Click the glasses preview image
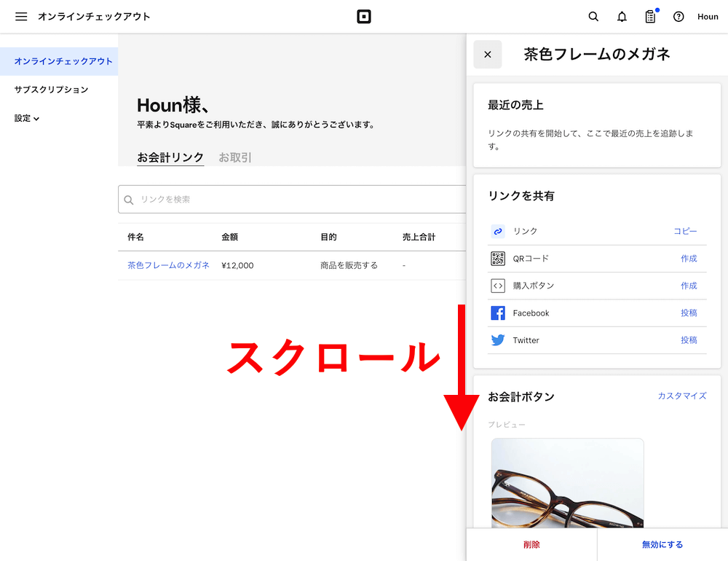Viewport: 728px width, 561px height. click(567, 483)
